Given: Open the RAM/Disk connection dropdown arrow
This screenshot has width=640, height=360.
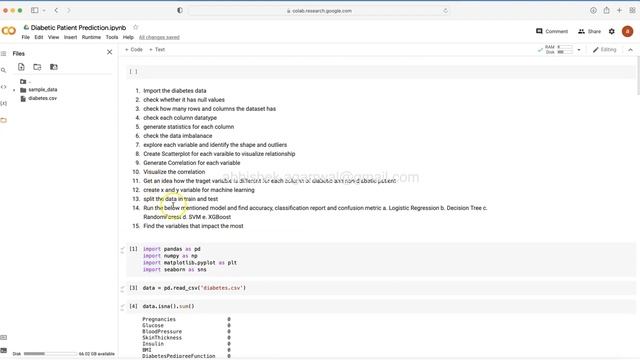Looking at the screenshot, I should 579,50.
